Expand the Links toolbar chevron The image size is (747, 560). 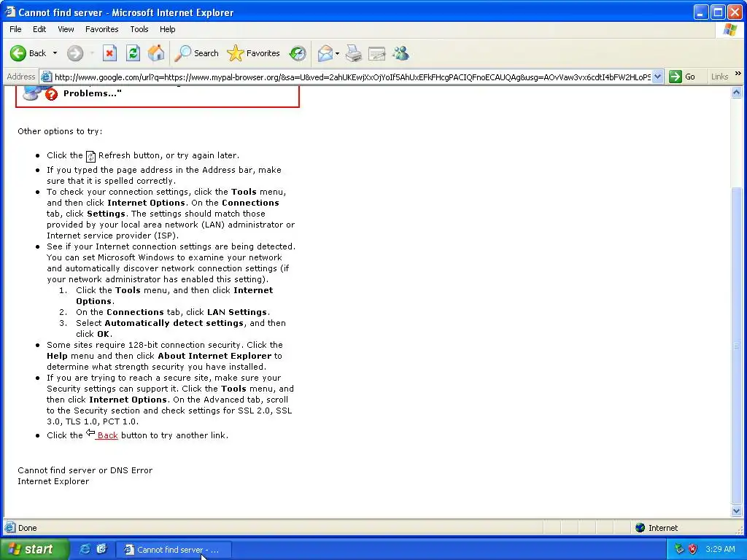[738, 74]
